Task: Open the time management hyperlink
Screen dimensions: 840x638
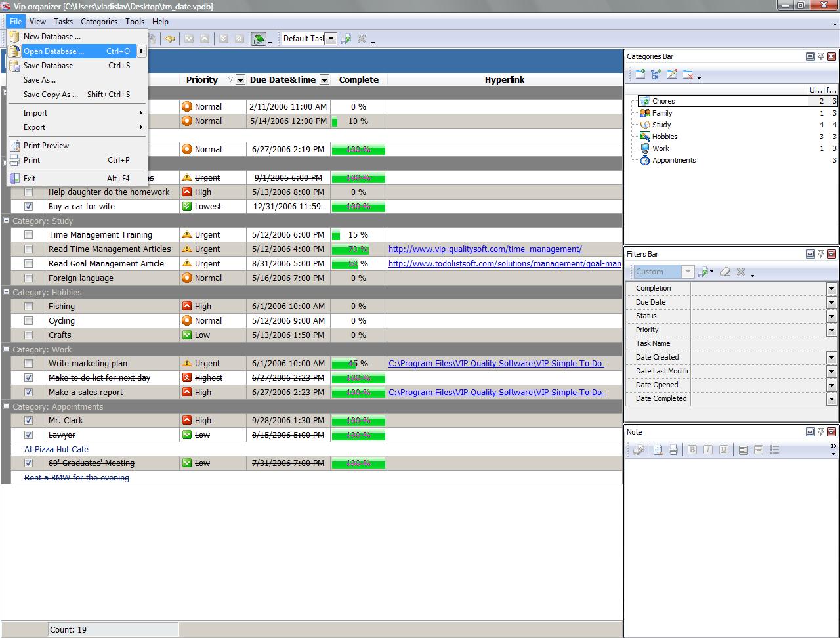Action: pyautogui.click(x=484, y=249)
